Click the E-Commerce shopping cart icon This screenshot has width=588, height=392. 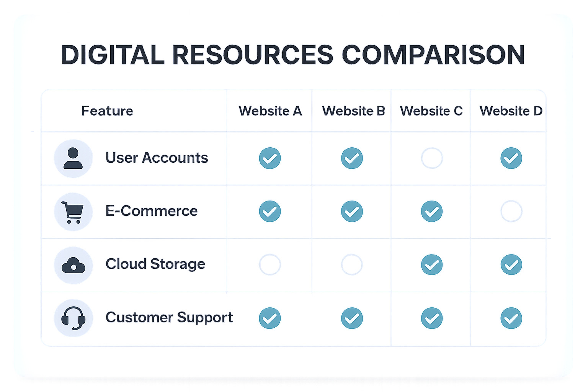click(x=73, y=212)
